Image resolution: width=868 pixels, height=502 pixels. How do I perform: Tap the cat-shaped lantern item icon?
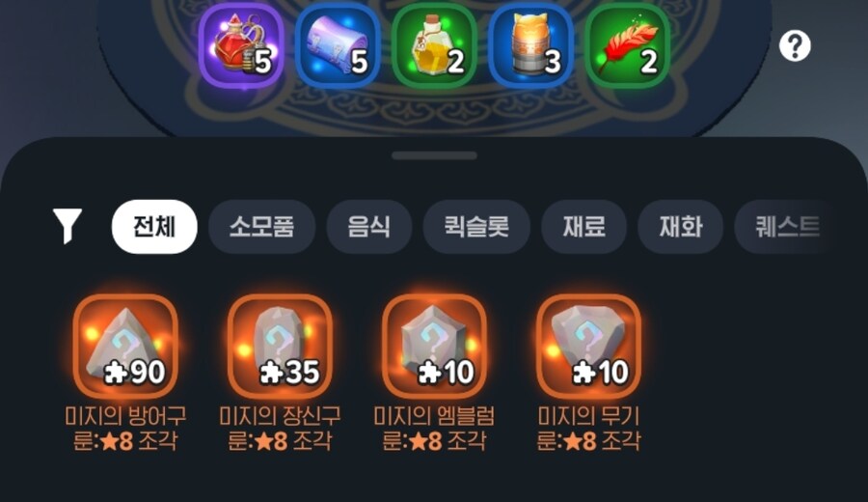coord(530,44)
